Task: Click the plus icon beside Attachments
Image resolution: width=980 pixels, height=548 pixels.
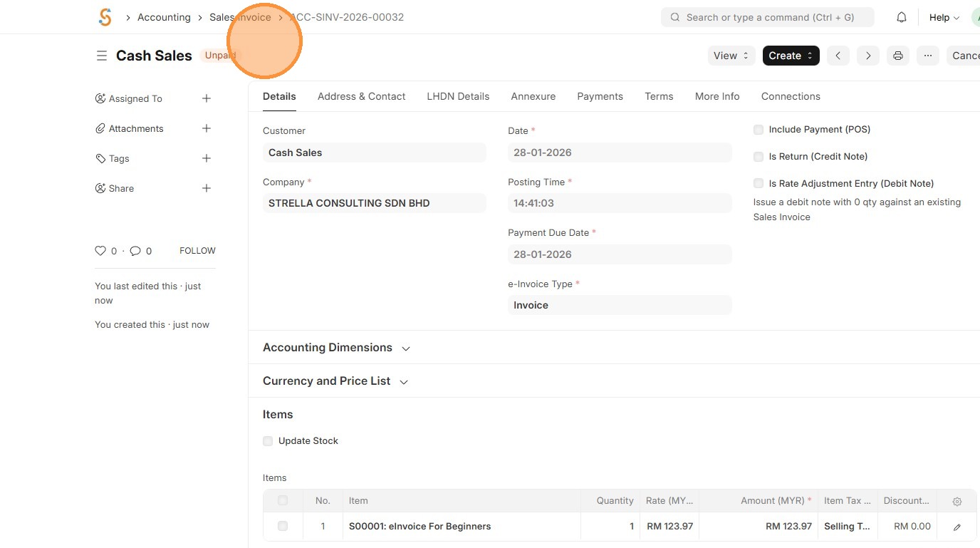Action: pos(207,128)
